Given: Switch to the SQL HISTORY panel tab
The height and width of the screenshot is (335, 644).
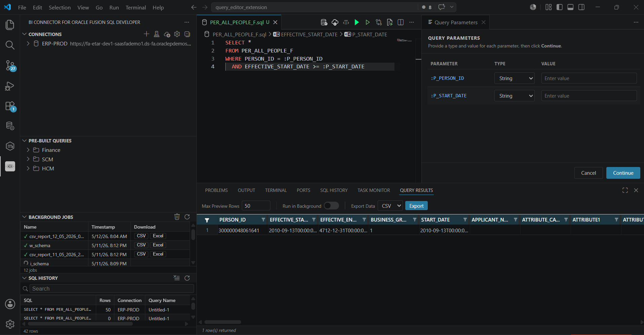Looking at the screenshot, I should coord(334,190).
